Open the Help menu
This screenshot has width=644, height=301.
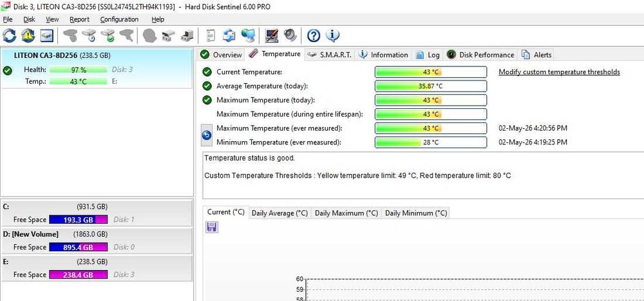click(158, 19)
